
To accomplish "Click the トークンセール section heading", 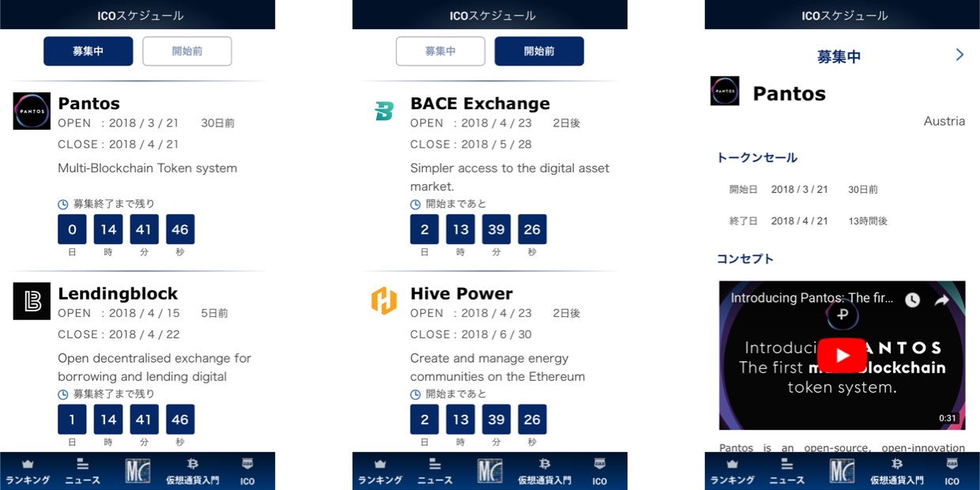I will pos(756,157).
